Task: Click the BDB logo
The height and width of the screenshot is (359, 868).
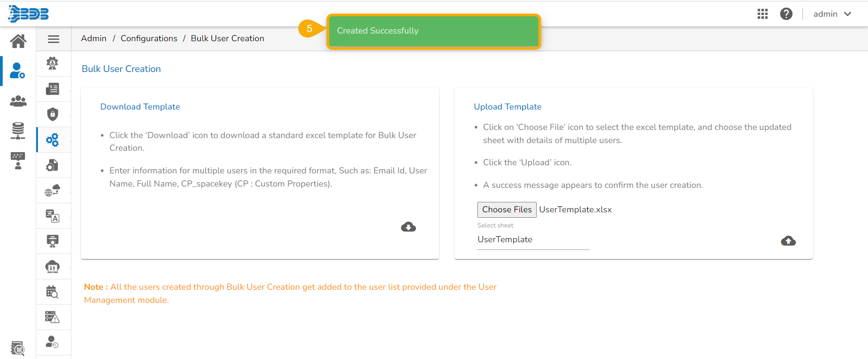Action: [28, 14]
